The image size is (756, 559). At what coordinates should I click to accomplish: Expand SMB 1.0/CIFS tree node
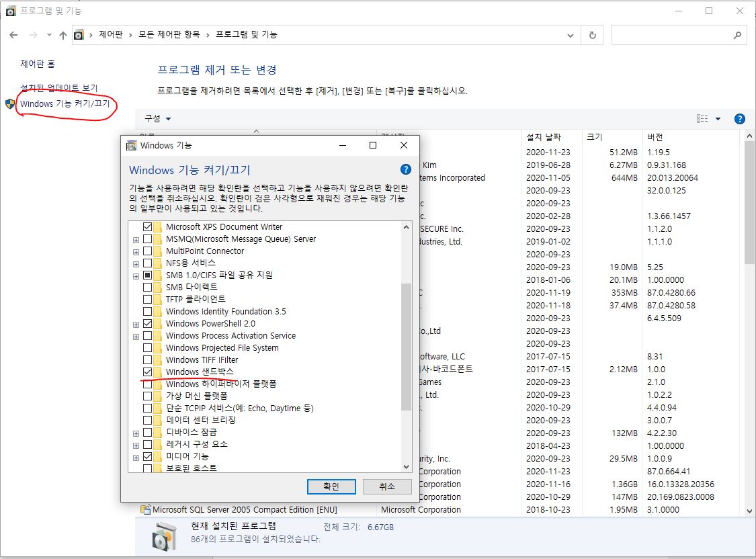(136, 276)
